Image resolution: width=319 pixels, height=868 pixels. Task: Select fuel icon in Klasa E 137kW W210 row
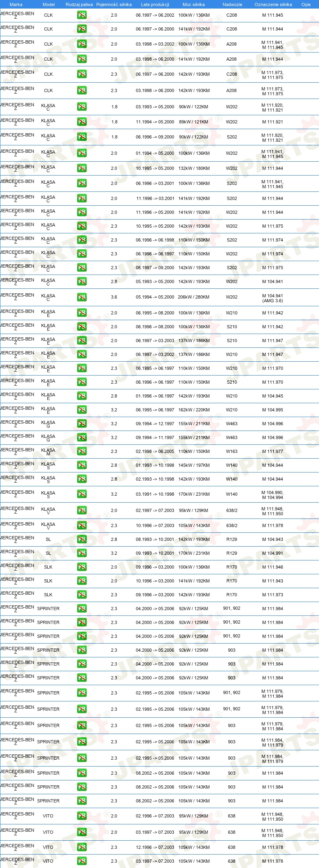click(82, 354)
